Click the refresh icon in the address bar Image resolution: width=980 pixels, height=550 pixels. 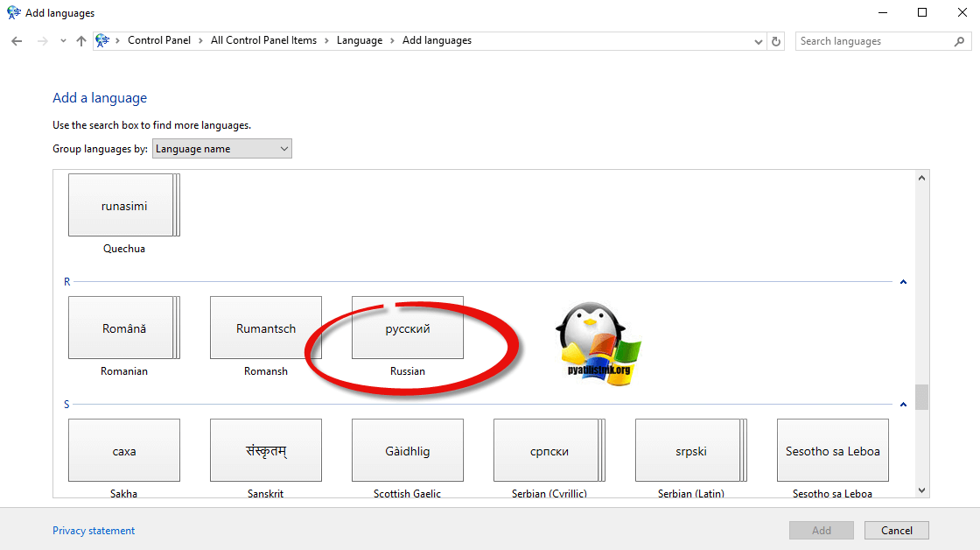776,41
